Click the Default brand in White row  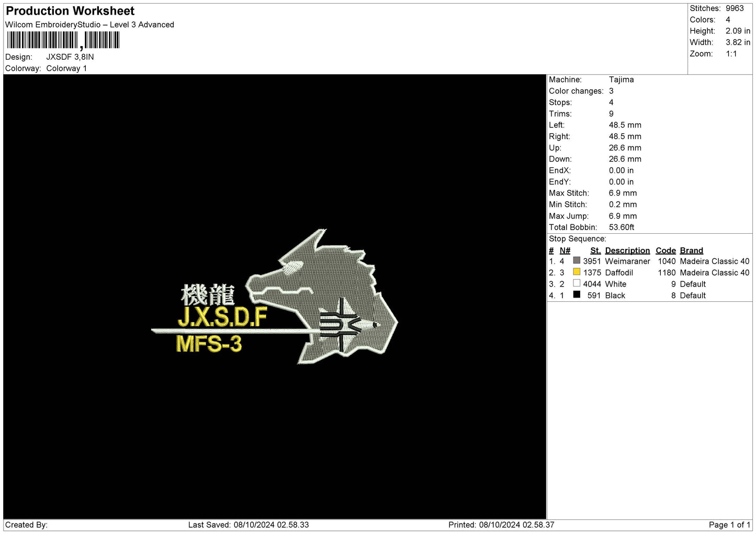(693, 284)
